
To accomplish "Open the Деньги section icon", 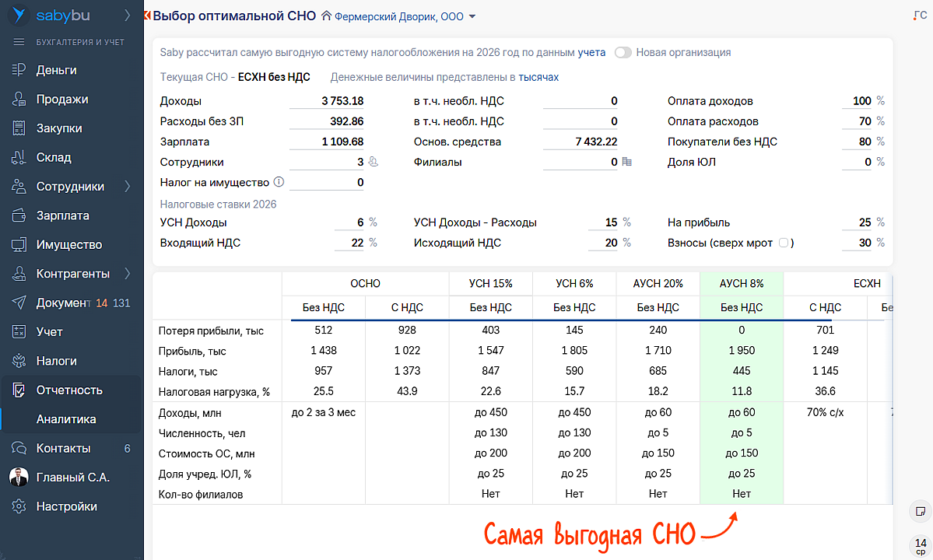I will point(19,70).
